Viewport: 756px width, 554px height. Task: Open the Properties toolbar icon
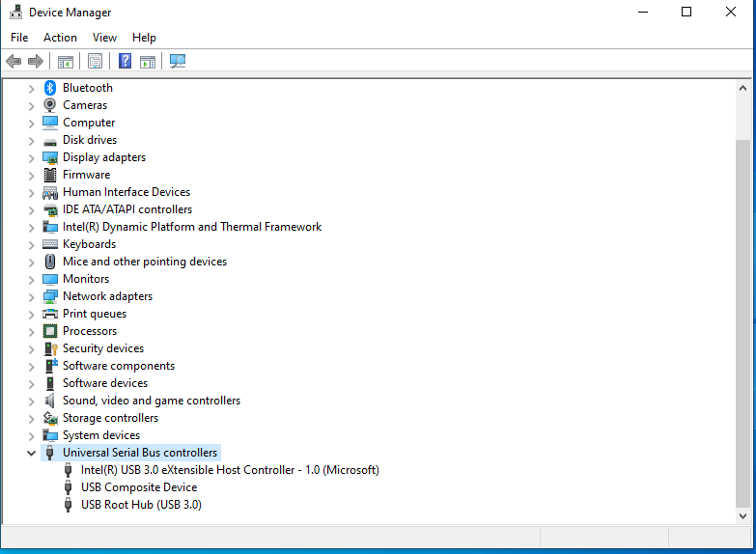[95, 61]
